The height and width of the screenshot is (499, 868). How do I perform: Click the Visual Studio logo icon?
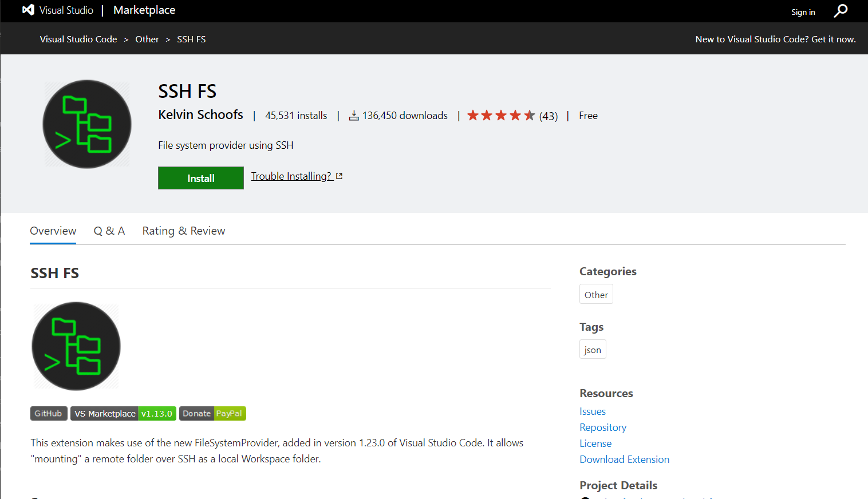click(x=28, y=10)
